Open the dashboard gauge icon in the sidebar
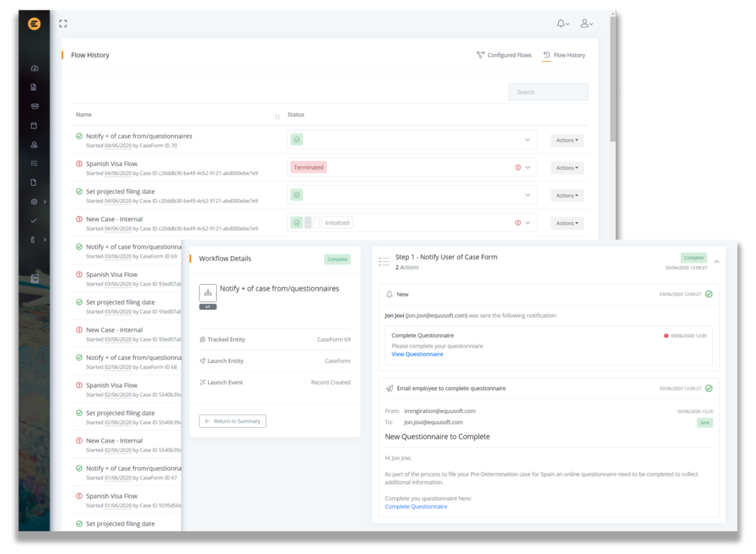This screenshot has height=554, width=756. (34, 69)
